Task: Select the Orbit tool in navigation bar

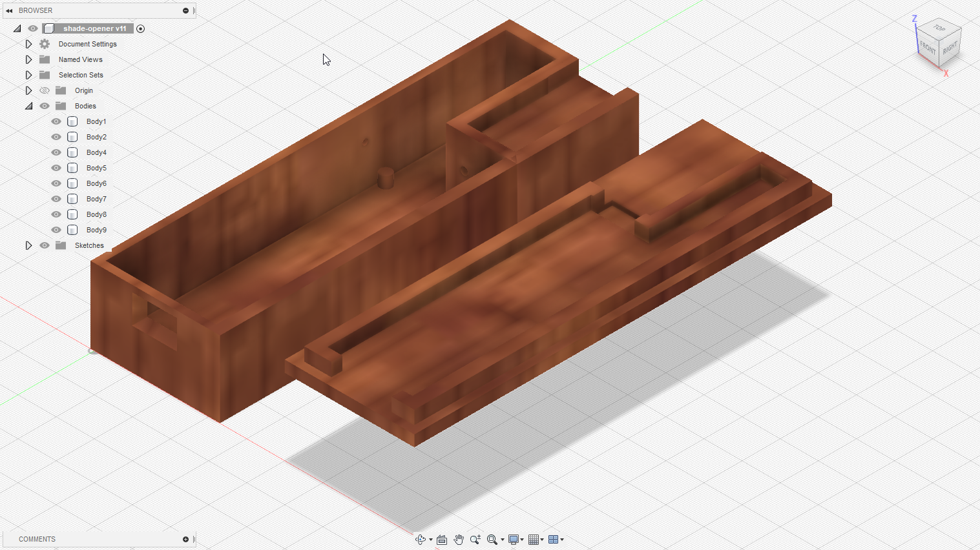Action: pos(421,540)
